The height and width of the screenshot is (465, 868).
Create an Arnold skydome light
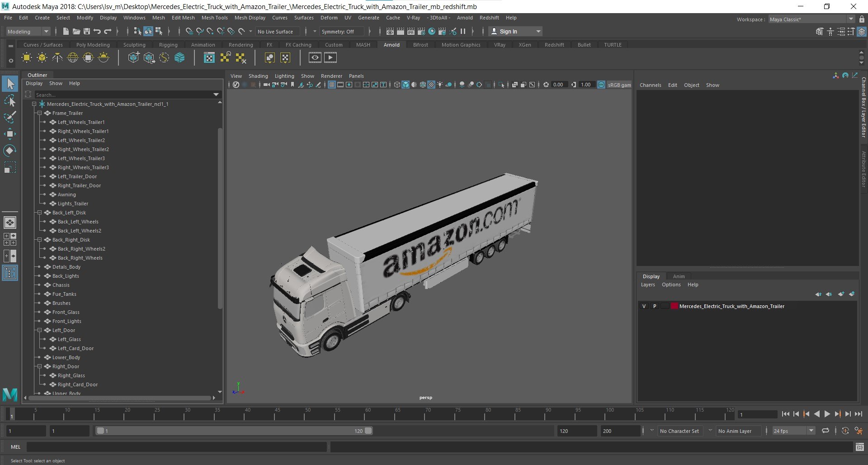coord(73,57)
